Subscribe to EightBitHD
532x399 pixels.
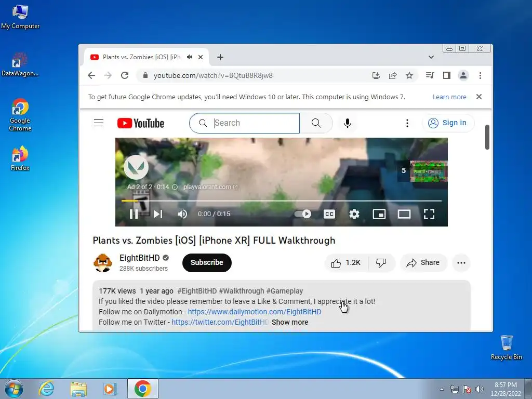click(207, 262)
